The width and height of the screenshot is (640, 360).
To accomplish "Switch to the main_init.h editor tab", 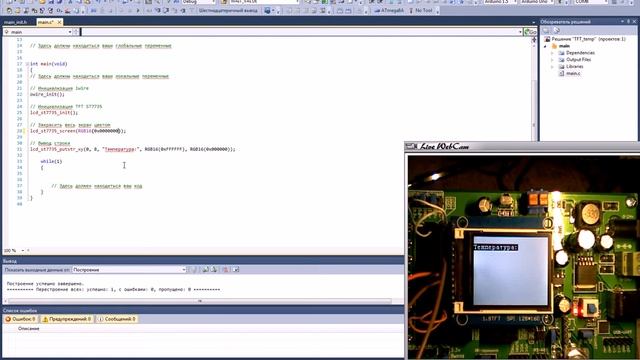I will (16, 22).
